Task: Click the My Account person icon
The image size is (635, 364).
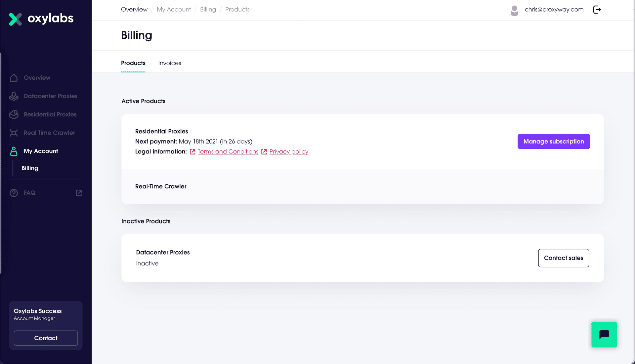Action: click(x=14, y=151)
